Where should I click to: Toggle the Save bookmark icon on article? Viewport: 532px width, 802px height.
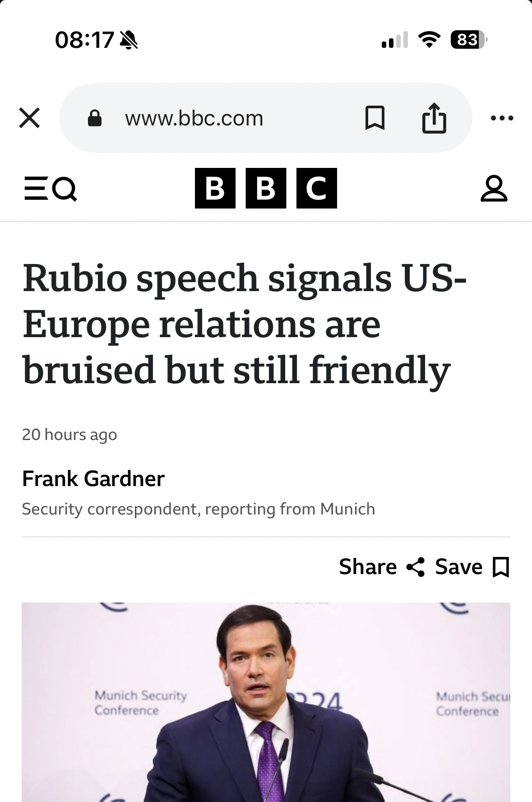click(x=501, y=567)
